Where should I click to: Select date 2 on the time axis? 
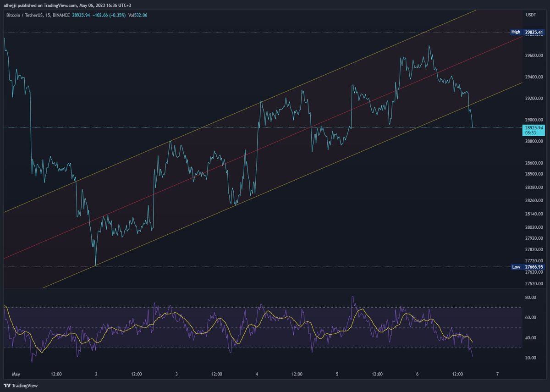point(96,374)
